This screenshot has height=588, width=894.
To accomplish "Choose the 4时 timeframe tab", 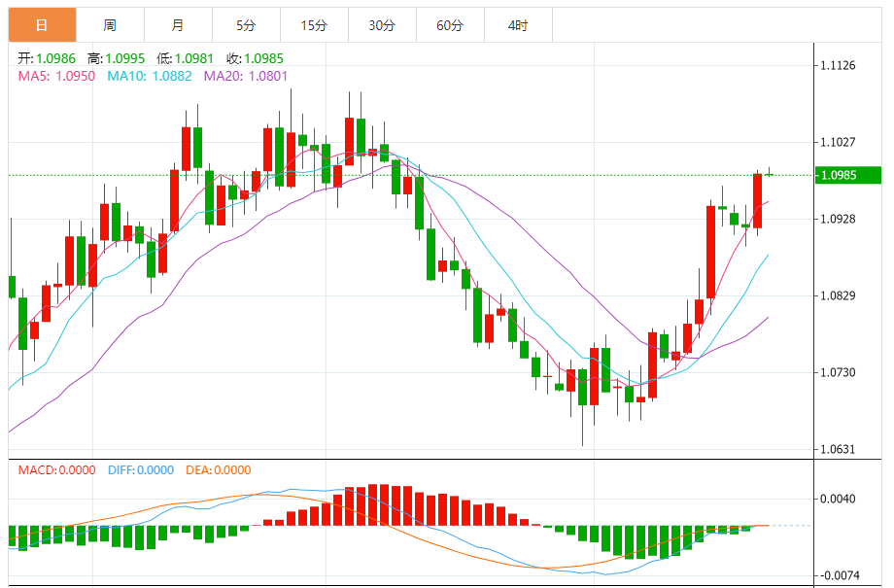I will pos(518,25).
